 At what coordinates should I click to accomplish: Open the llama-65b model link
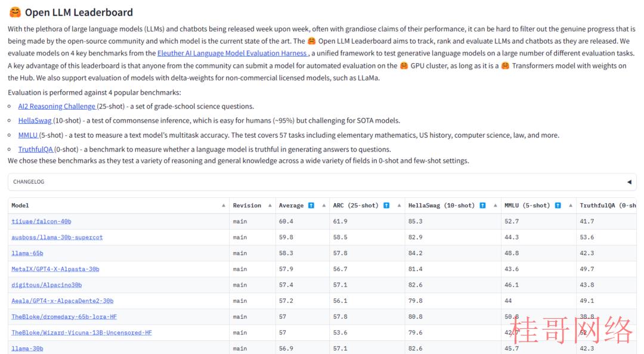[x=27, y=253]
